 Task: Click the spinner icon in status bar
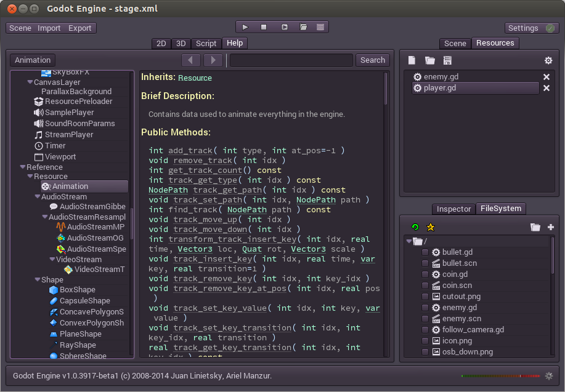tap(549, 376)
